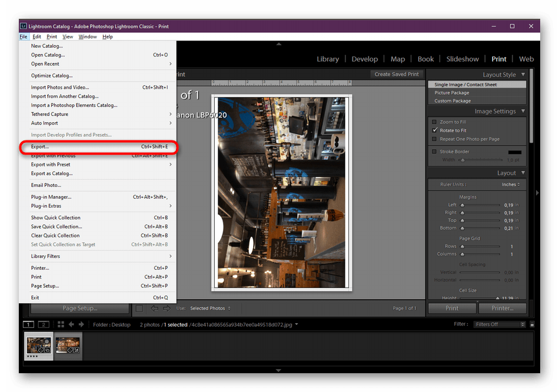This screenshot has width=559, height=392.
Task: Open the filmstrip file name dropdown arrow
Action: tap(296, 324)
